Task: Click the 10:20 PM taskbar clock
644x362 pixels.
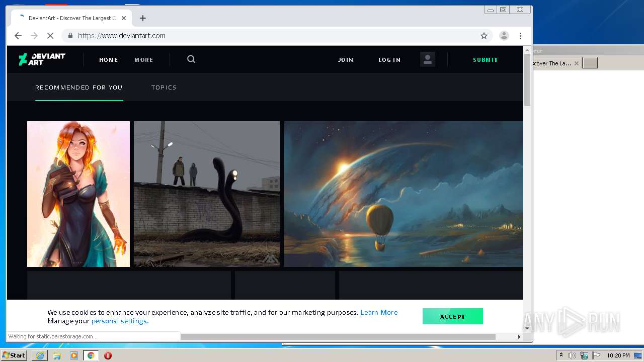Action: (618, 355)
